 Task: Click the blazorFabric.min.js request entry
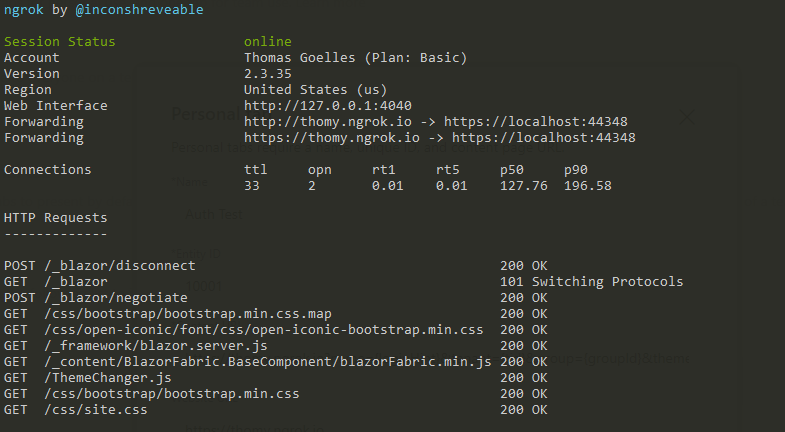click(276, 361)
